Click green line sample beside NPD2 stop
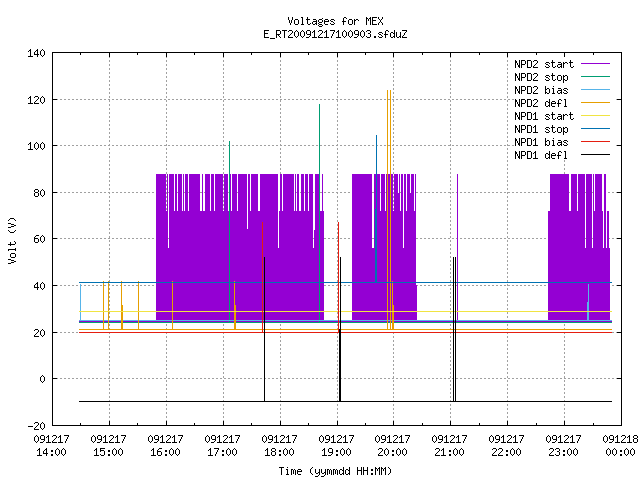This screenshot has height=480, width=640. pyautogui.click(x=596, y=77)
